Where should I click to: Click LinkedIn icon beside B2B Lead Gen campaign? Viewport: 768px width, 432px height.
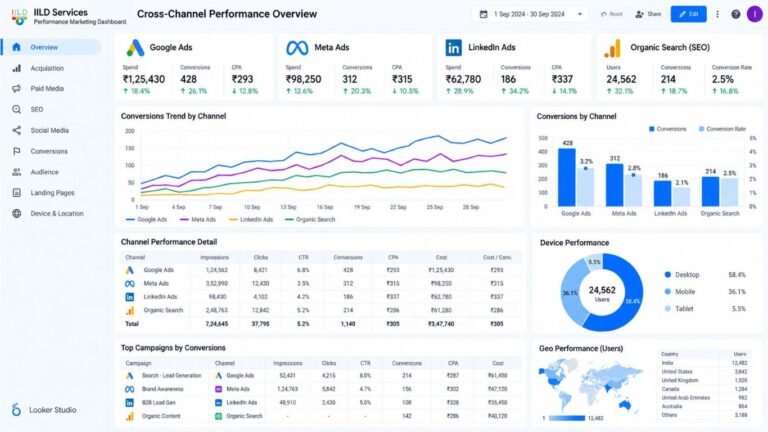[x=130, y=403]
